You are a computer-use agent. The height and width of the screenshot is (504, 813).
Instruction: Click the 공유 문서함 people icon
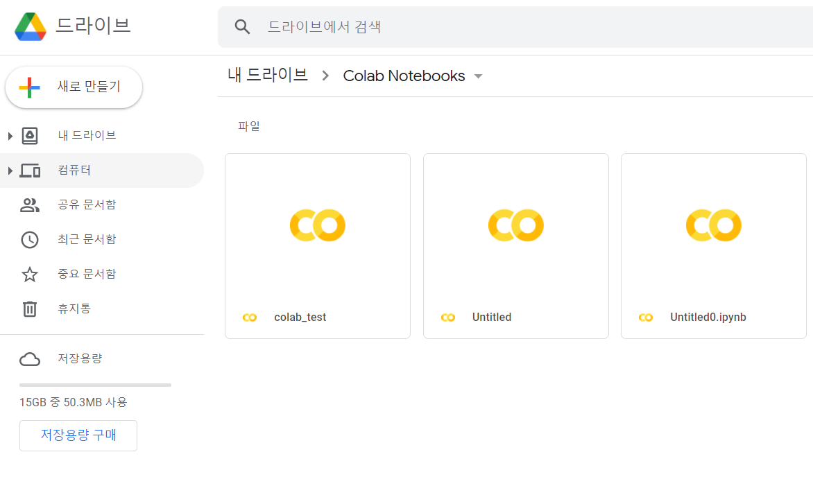coord(30,205)
